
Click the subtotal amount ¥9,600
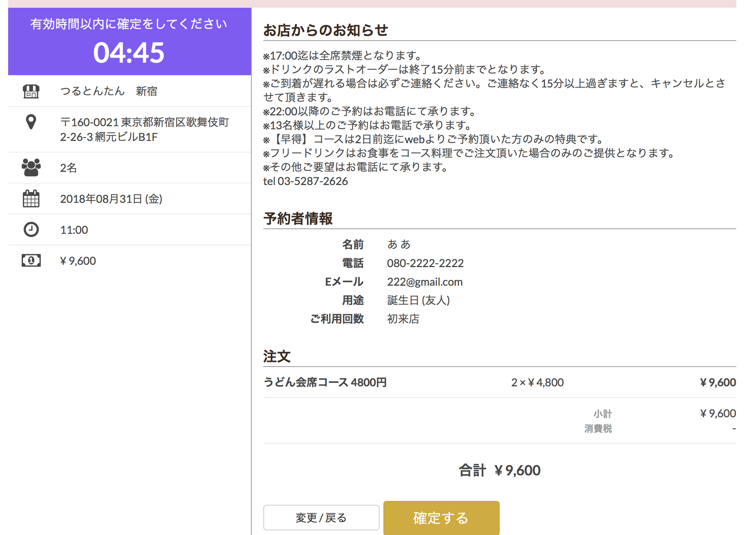pos(718,413)
